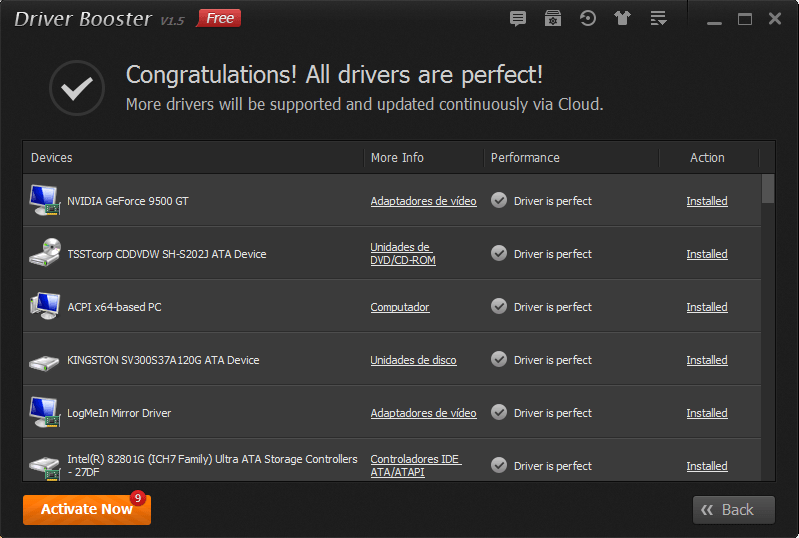Screen dimensions: 799x538
Task: Click the Action column header
Action: click(x=707, y=157)
